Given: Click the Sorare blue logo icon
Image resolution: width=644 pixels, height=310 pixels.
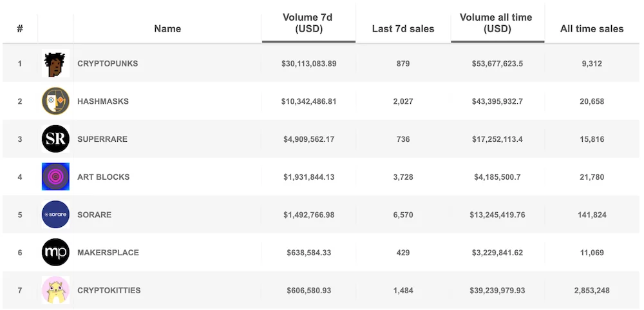Looking at the screenshot, I should point(55,215).
